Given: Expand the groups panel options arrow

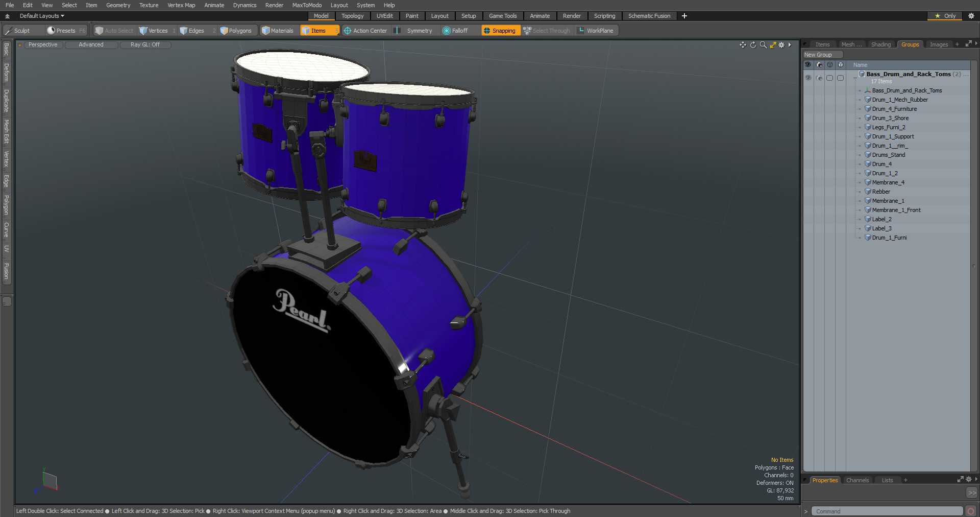Looking at the screenshot, I should (976, 44).
